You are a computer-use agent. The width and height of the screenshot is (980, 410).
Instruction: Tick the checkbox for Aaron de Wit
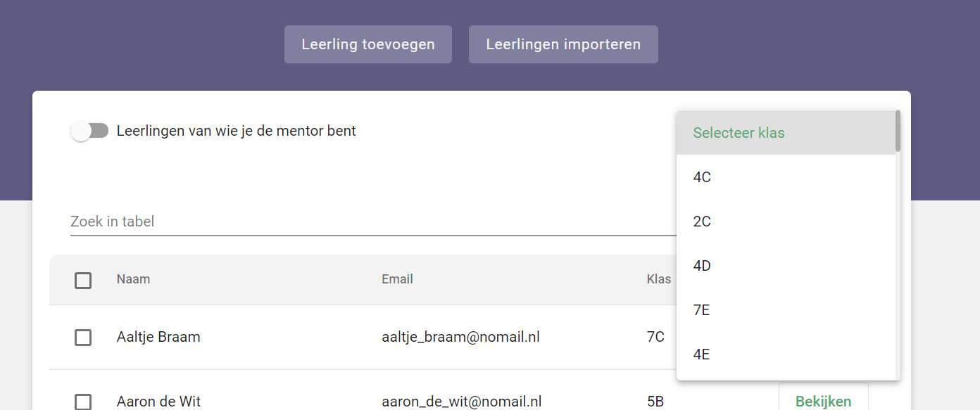(83, 402)
